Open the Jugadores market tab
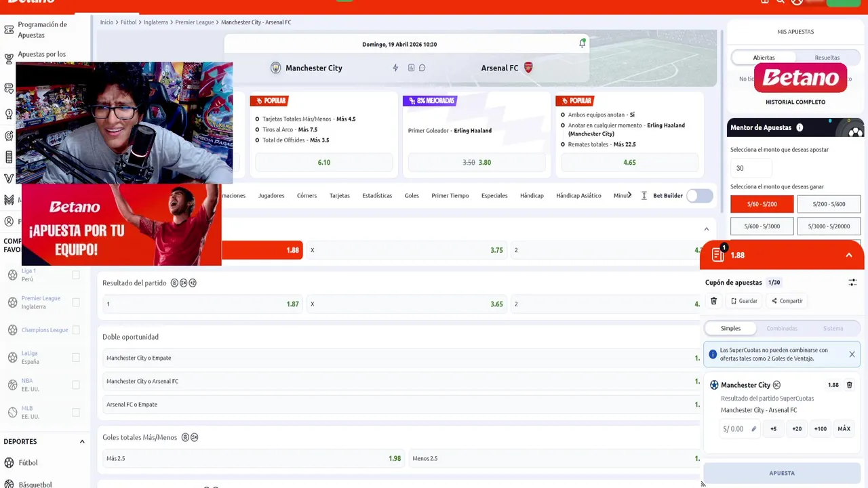 click(x=271, y=196)
